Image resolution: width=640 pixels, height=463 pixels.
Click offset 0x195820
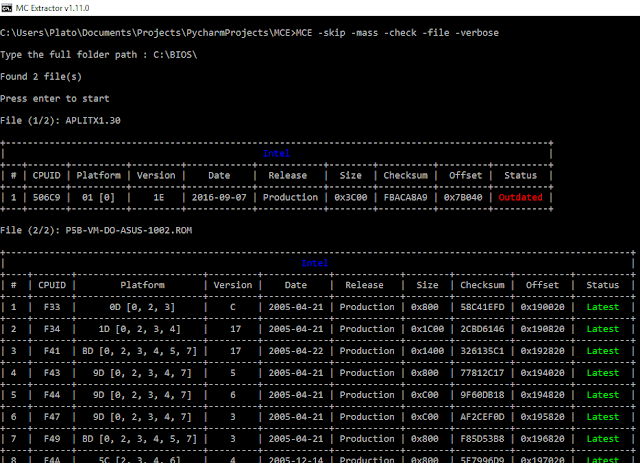[x=542, y=417]
